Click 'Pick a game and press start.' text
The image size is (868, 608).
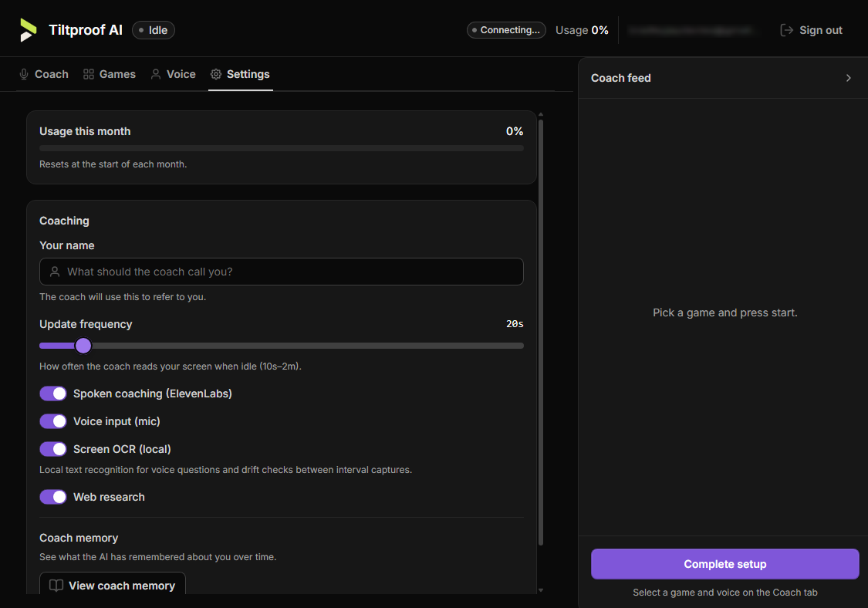pos(724,312)
